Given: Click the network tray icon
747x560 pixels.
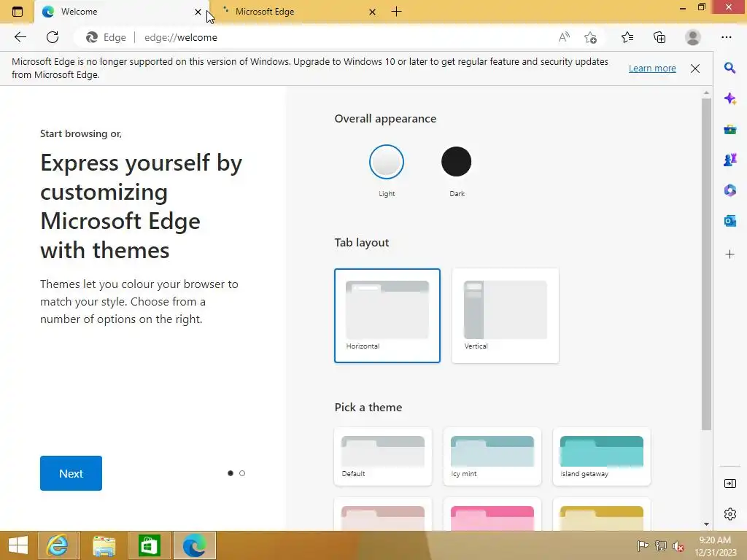Looking at the screenshot, I should pos(661,545).
